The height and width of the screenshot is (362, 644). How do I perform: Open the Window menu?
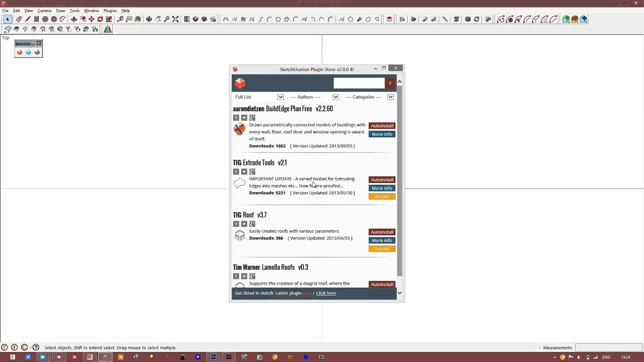pyautogui.click(x=91, y=11)
